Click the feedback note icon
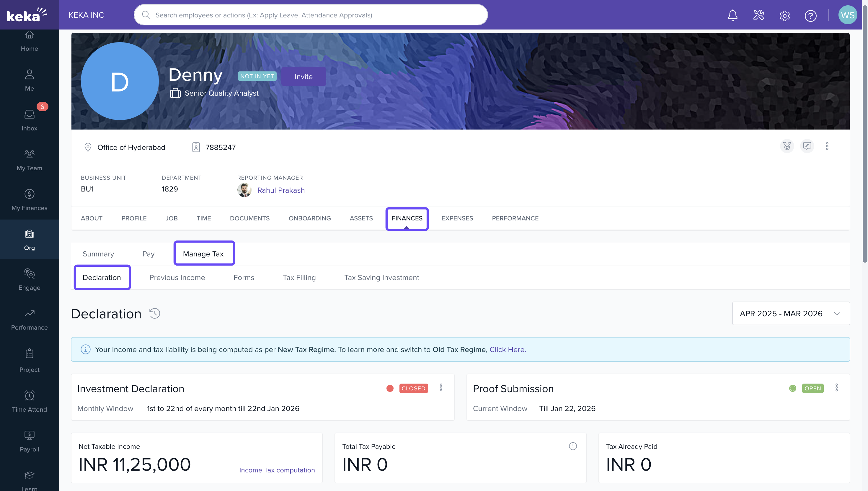The image size is (868, 491). 807,146
